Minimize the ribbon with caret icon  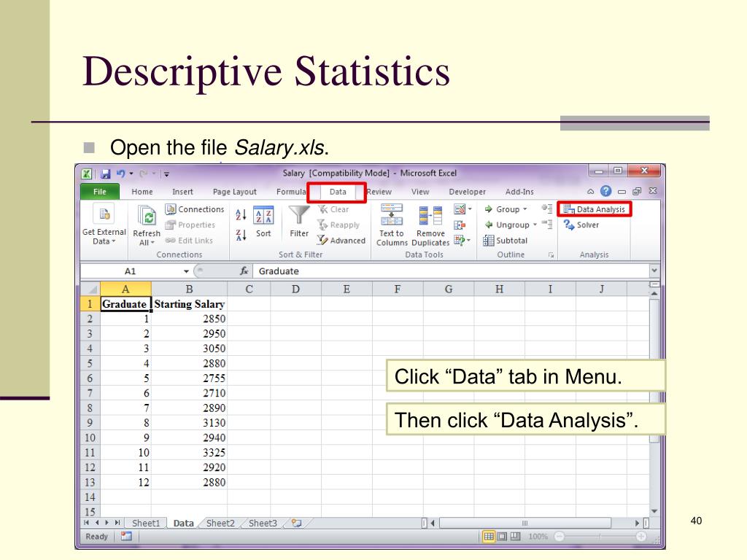point(590,192)
